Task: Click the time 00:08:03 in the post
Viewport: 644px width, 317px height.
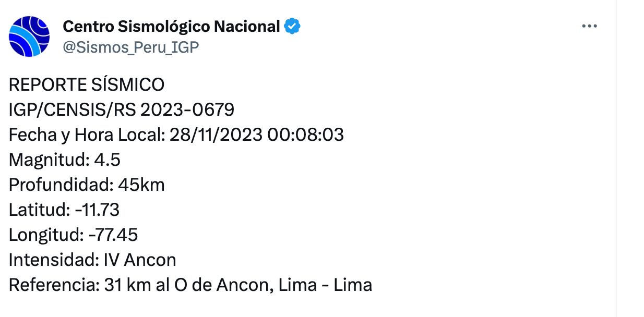Action: (x=305, y=135)
